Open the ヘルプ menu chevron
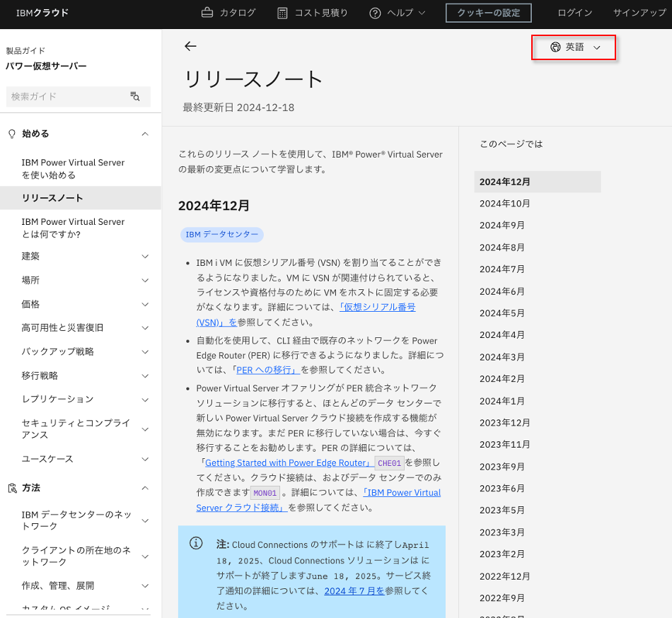This screenshot has height=618, width=672. coord(422,13)
